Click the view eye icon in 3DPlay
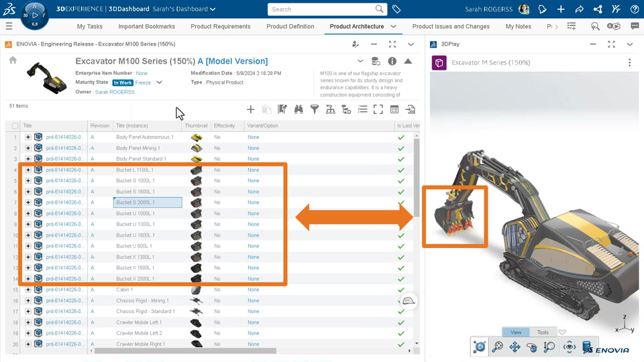Viewport: 644px width, 362px height. [570, 347]
